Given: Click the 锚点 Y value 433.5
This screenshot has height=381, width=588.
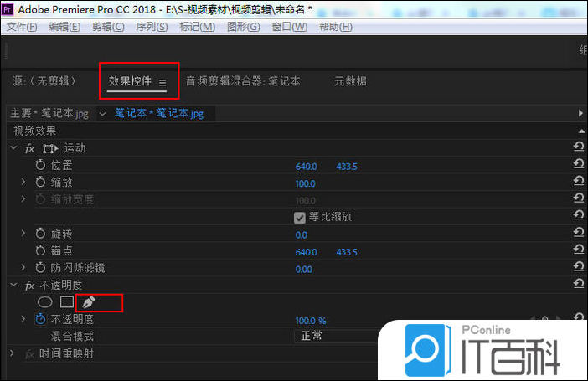Looking at the screenshot, I should tap(347, 252).
